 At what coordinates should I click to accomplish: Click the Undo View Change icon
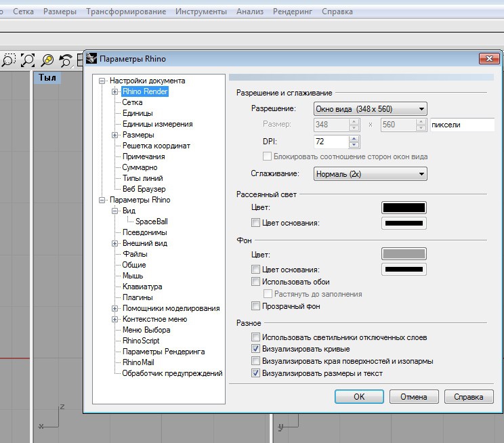66,60
